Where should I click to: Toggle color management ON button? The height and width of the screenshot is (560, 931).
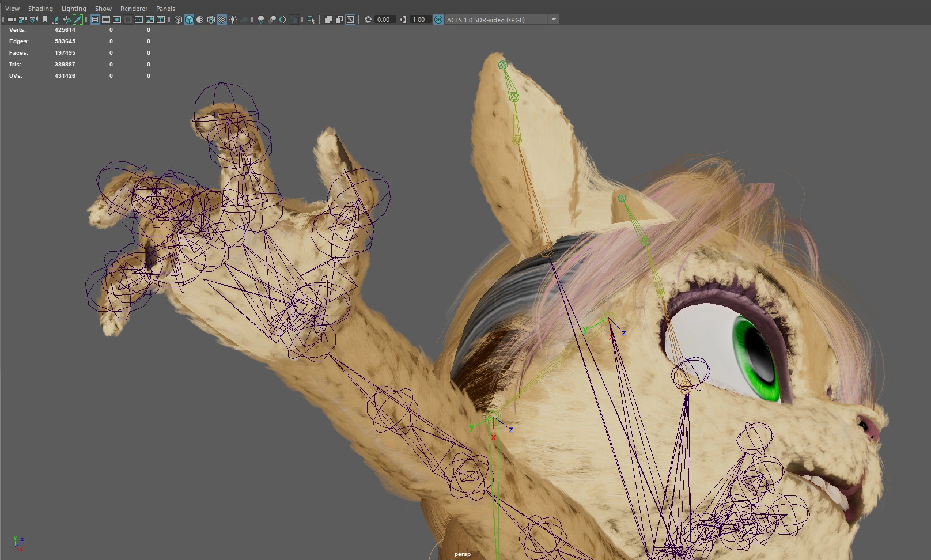438,20
